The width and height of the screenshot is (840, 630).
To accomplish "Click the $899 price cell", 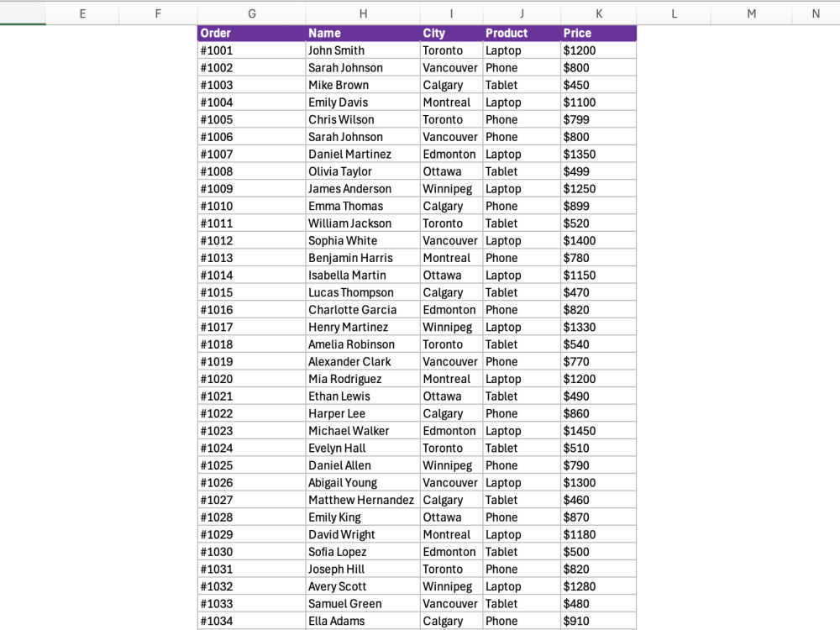I will point(599,206).
